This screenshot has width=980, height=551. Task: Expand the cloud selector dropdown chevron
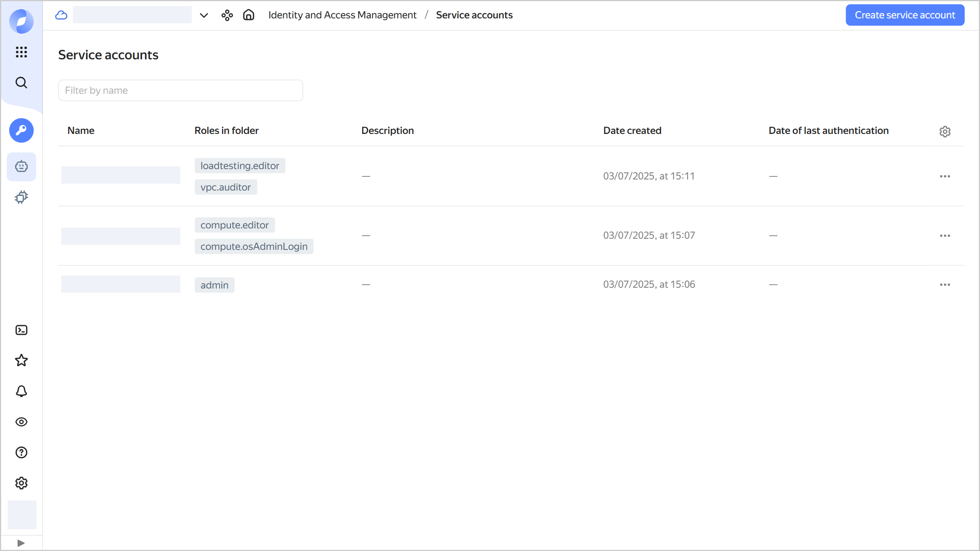[x=203, y=15]
